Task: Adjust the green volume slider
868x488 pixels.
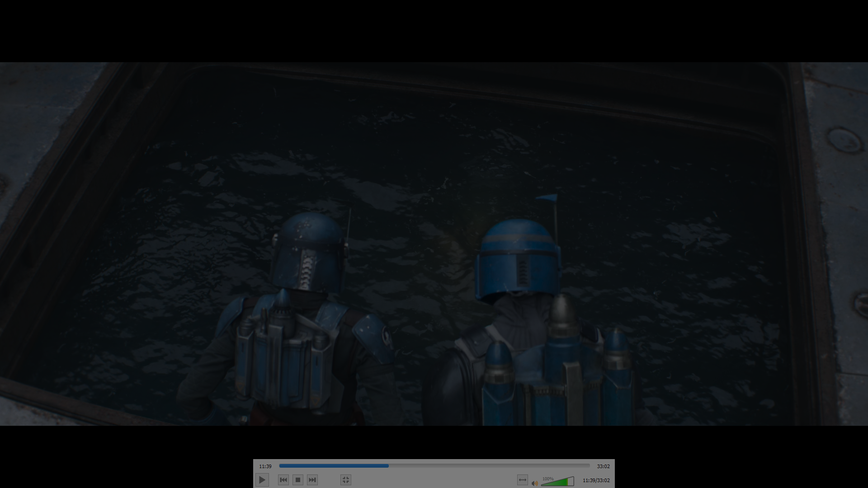Action: pos(557,481)
